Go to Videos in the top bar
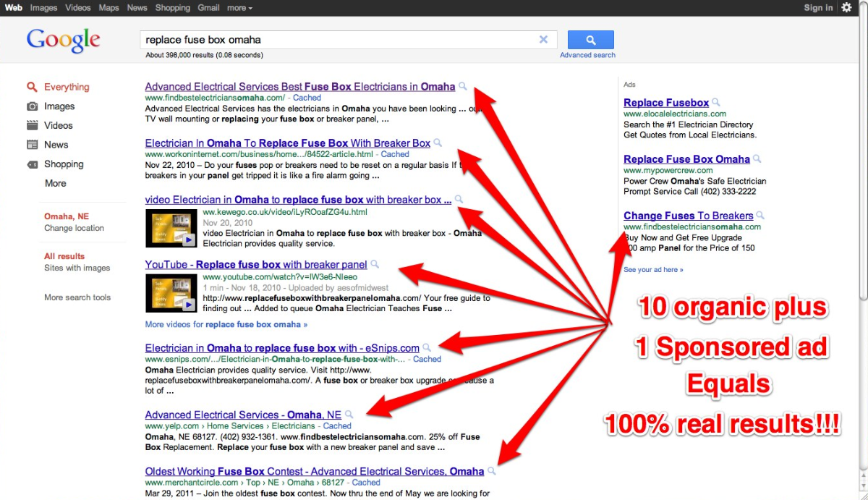The image size is (868, 500). point(78,8)
